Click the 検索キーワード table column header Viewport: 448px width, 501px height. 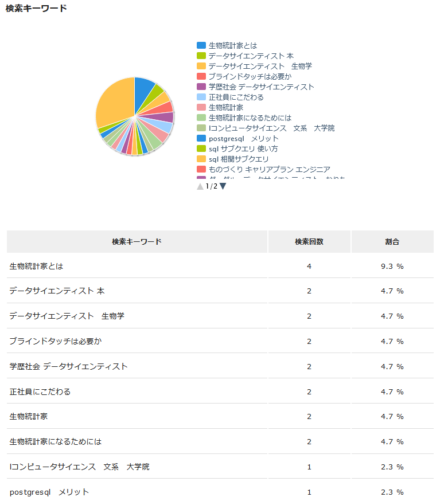137,242
